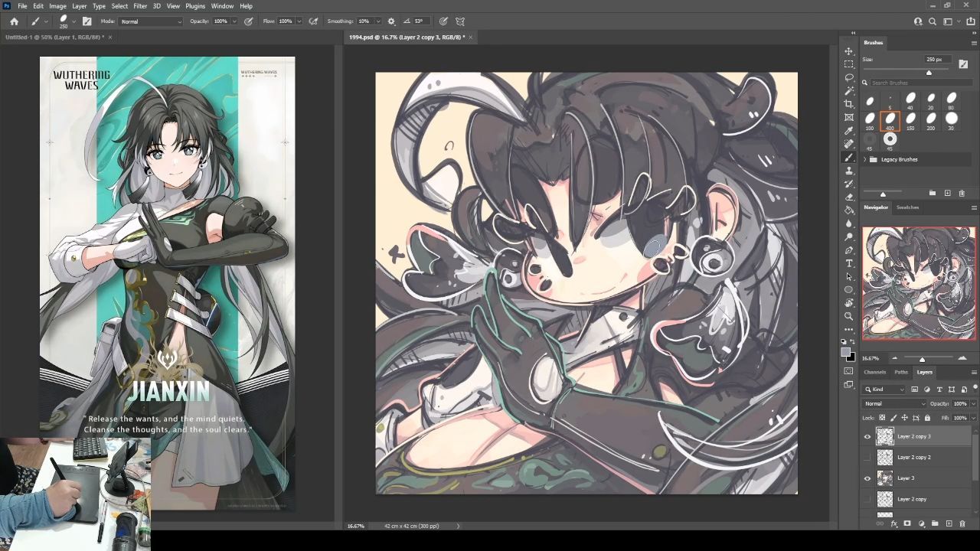Hide Layer 3 visibility eye

coord(867,478)
